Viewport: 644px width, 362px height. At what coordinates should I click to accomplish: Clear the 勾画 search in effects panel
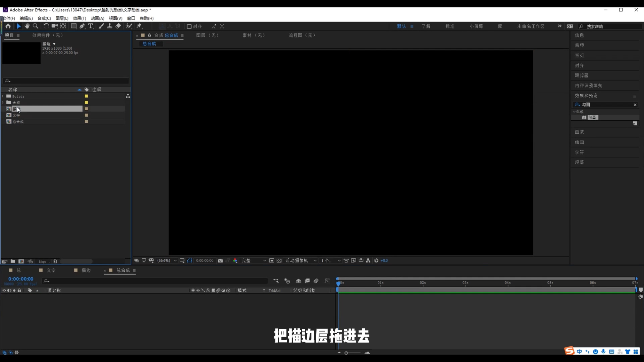pyautogui.click(x=635, y=105)
